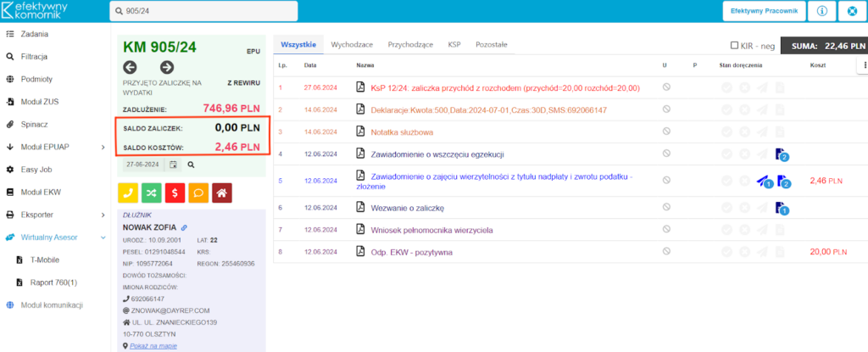The height and width of the screenshot is (352, 868).
Task: Click the green shuffle arrows button
Action: pos(151,193)
